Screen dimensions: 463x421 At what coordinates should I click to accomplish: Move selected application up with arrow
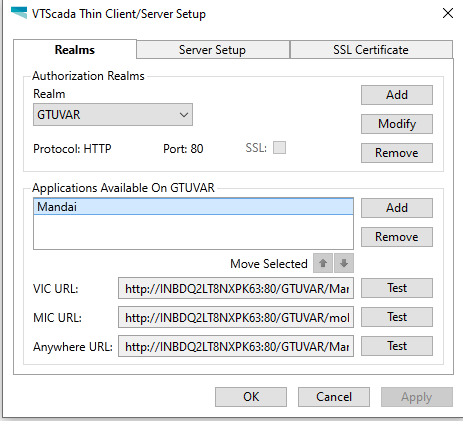point(323,263)
